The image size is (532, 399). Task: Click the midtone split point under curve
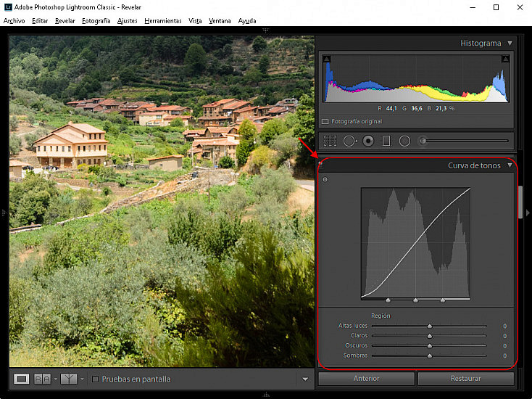pos(415,300)
